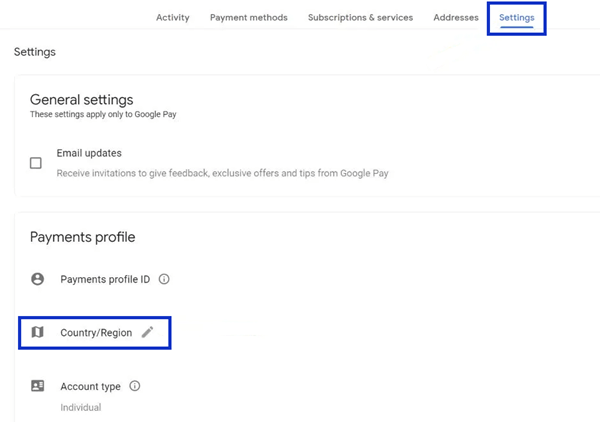Click the info icon beside Payments profile ID
Screen dimensions: 600x422
(x=164, y=279)
